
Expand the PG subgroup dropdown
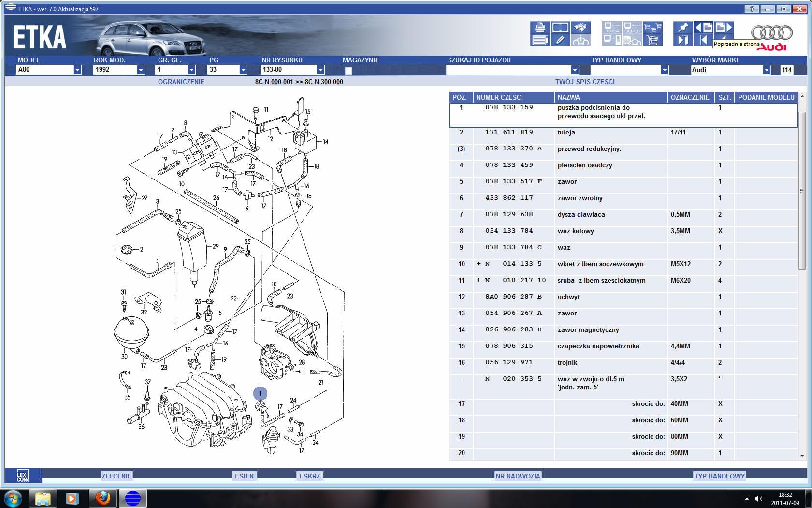[x=243, y=70]
